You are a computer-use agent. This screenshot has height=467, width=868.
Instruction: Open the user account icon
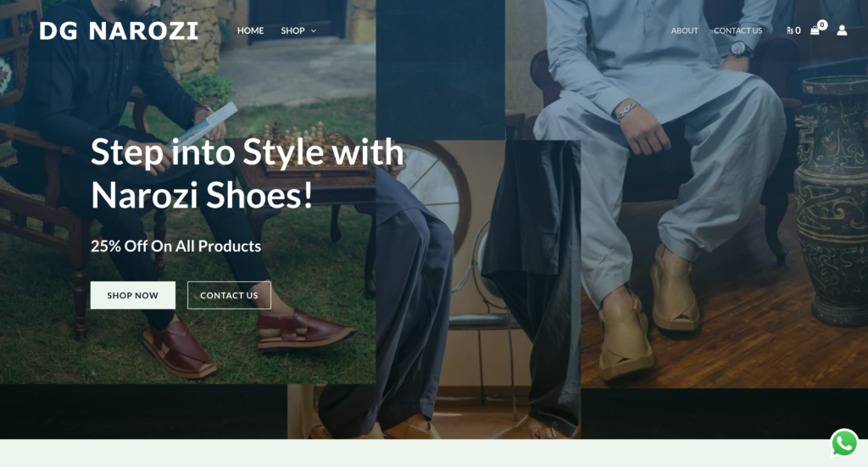[x=842, y=31]
